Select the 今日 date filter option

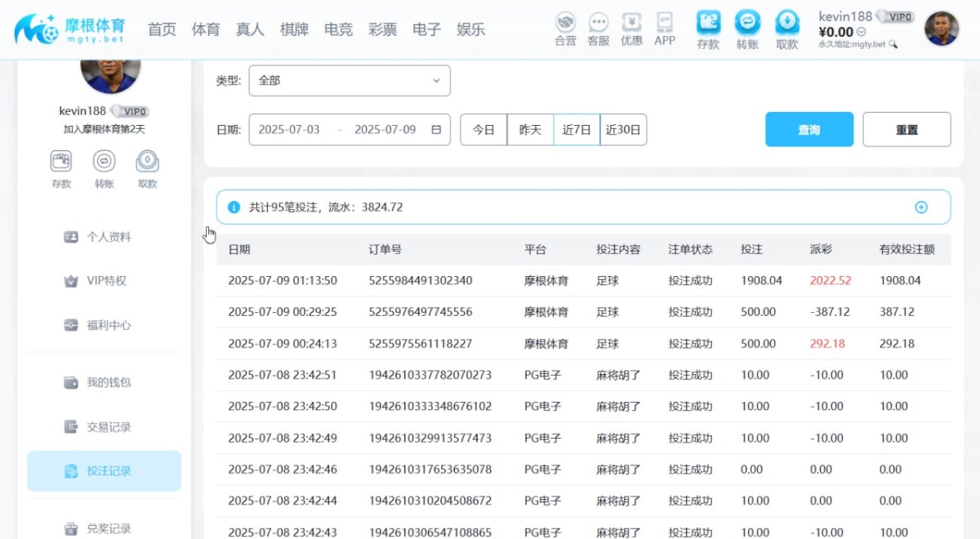[483, 129]
